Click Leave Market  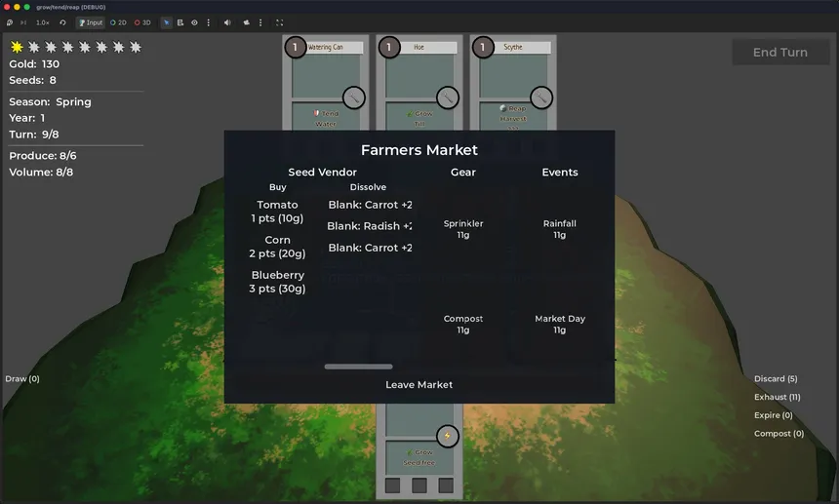(x=419, y=385)
